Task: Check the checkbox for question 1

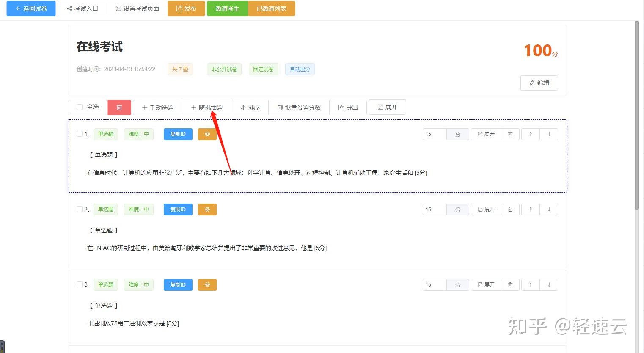Action: (80, 134)
